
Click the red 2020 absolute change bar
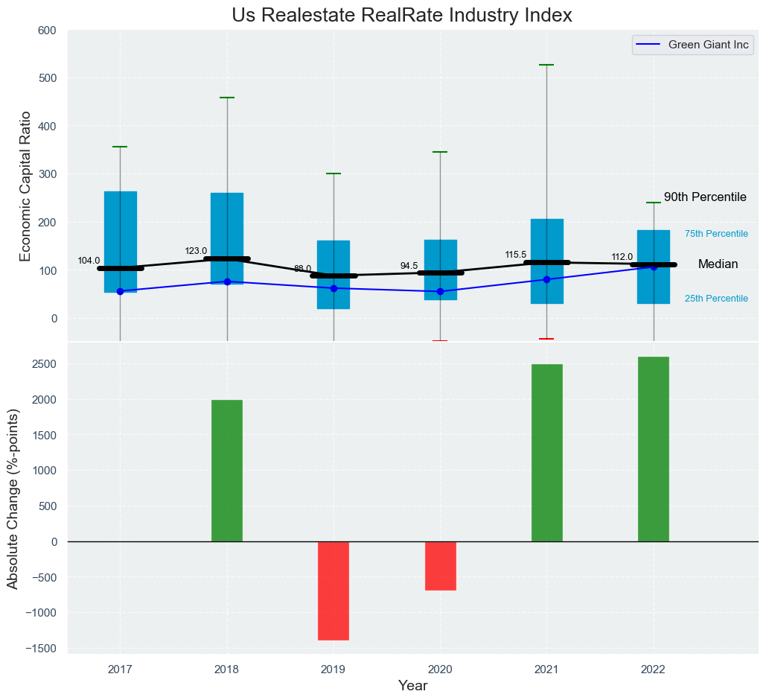point(440,566)
